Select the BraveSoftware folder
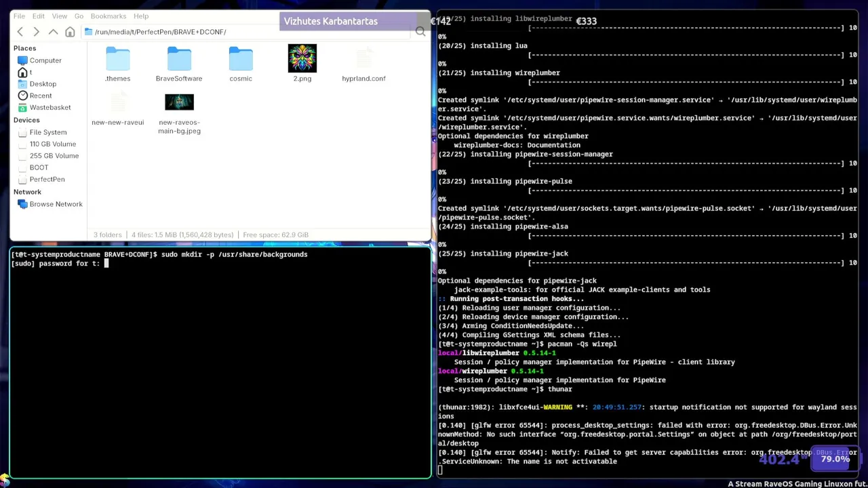This screenshot has width=868, height=488. (x=179, y=64)
